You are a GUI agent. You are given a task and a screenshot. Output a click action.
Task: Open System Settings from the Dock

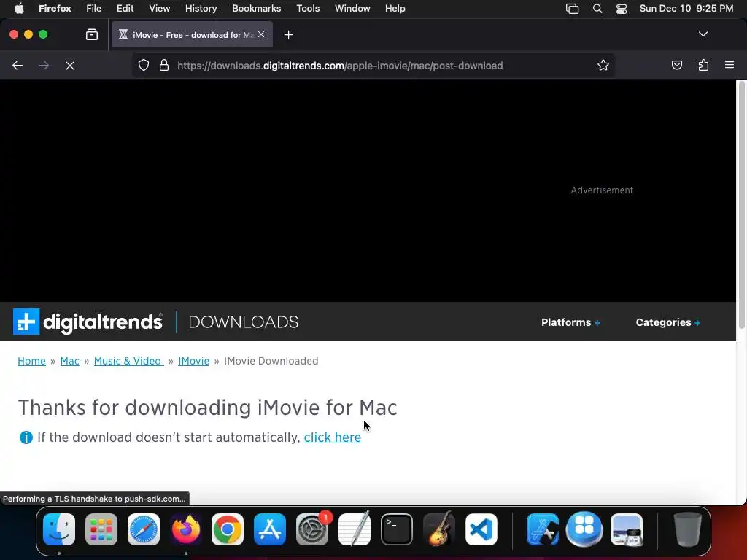pyautogui.click(x=312, y=529)
